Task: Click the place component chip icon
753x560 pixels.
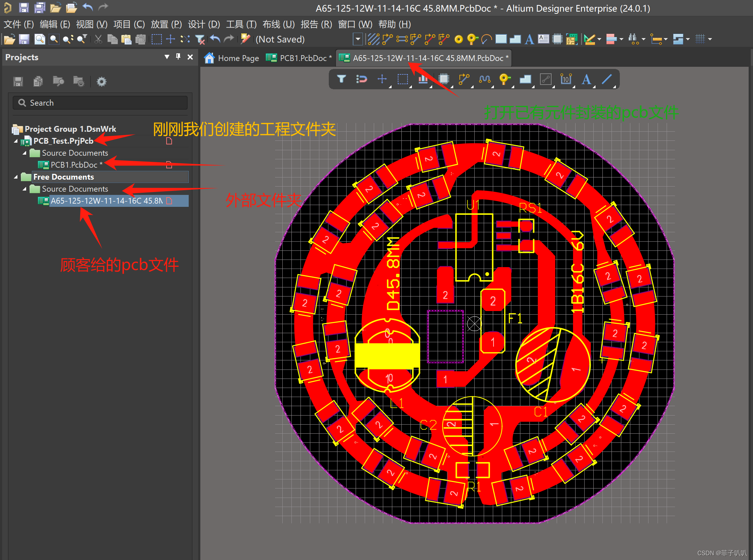Action: [443, 79]
